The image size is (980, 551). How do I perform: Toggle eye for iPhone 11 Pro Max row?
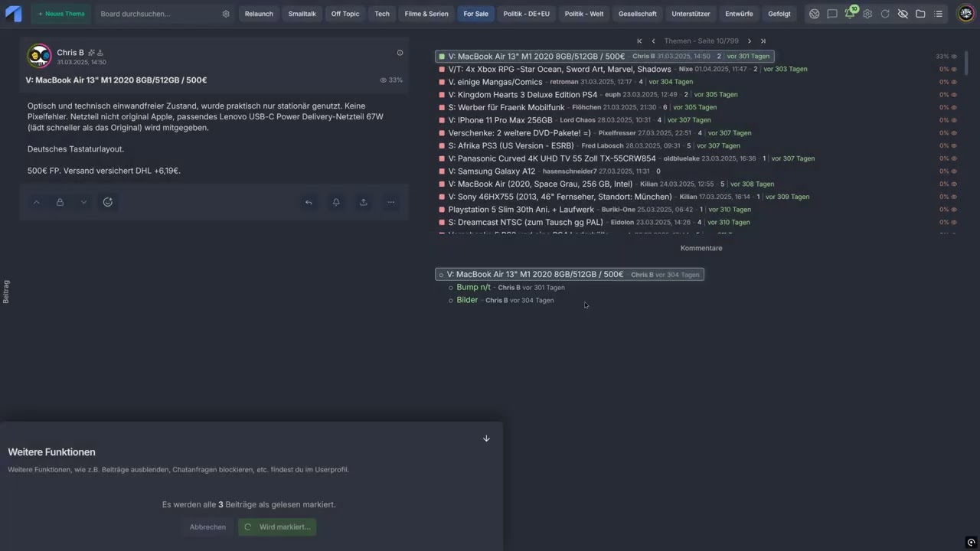pos(954,120)
